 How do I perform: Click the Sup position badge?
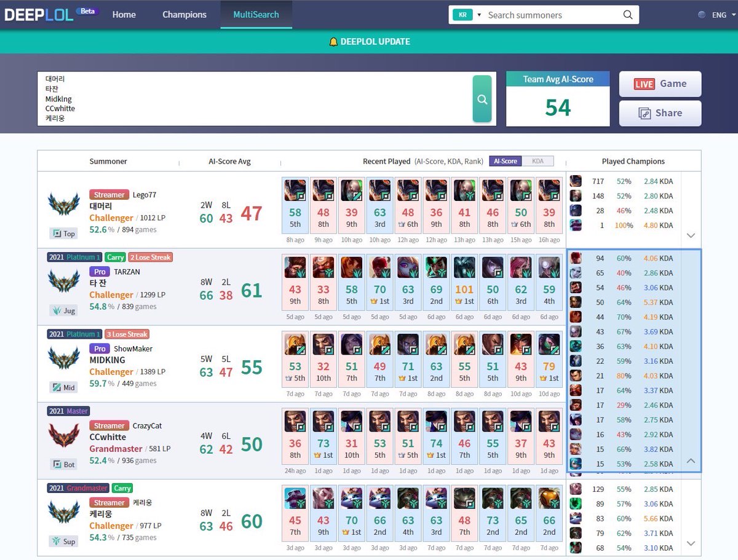(64, 541)
